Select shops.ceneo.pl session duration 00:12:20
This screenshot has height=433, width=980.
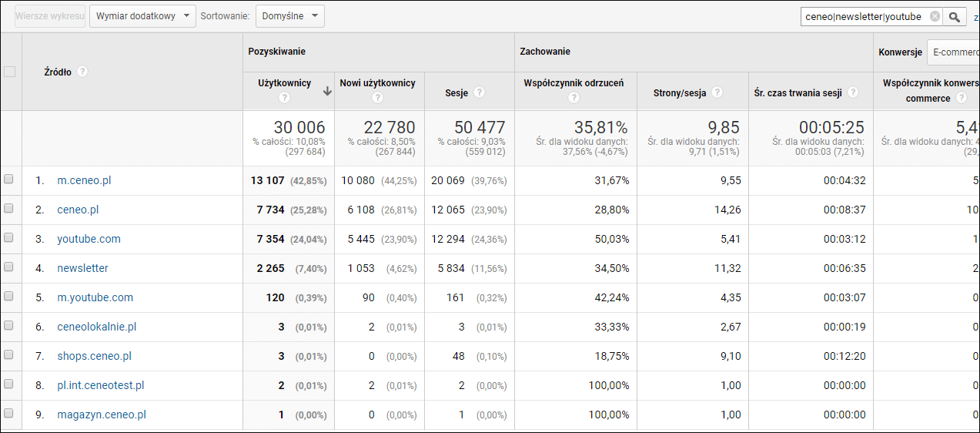845,356
